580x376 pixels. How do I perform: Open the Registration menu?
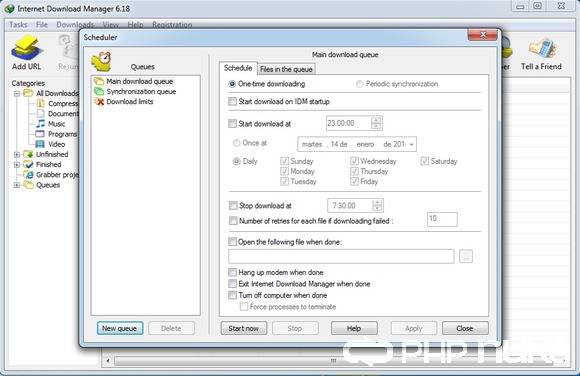coord(172,25)
